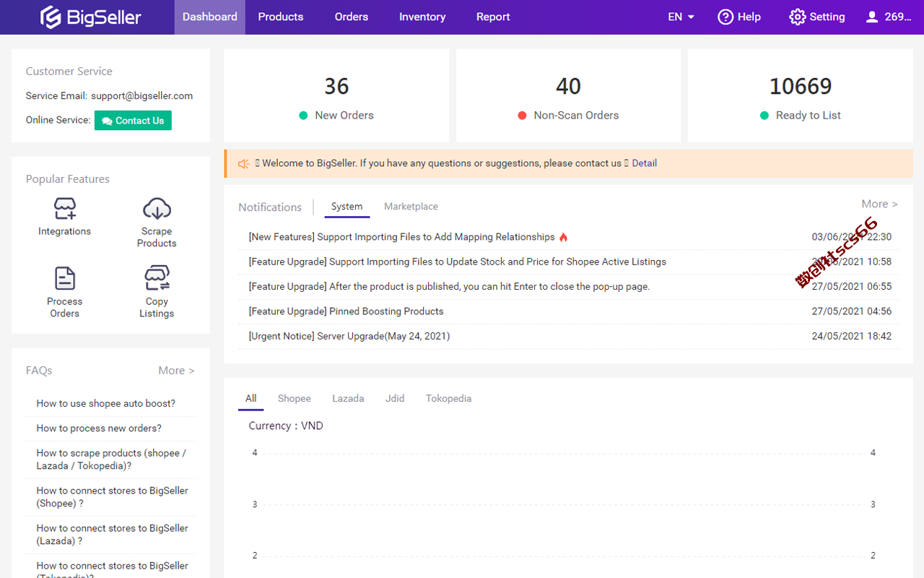Screen dimensions: 924x578
Task: Open the Copy Listings icon
Action: point(157,278)
